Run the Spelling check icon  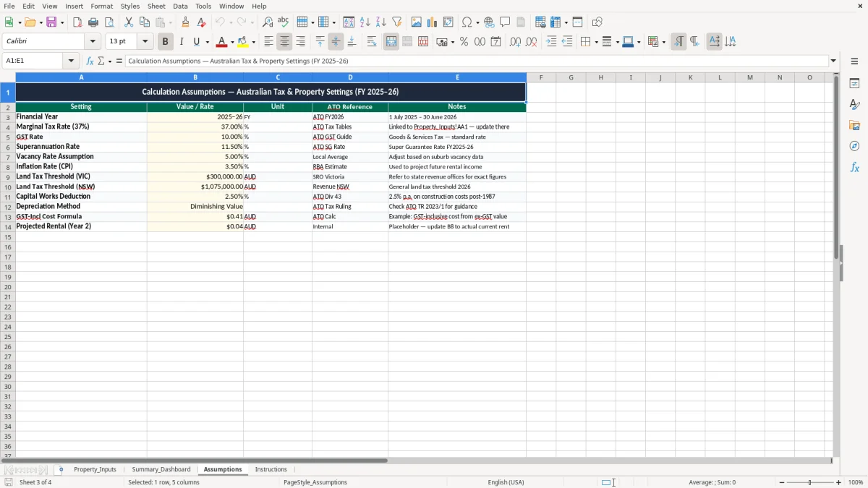(x=284, y=22)
